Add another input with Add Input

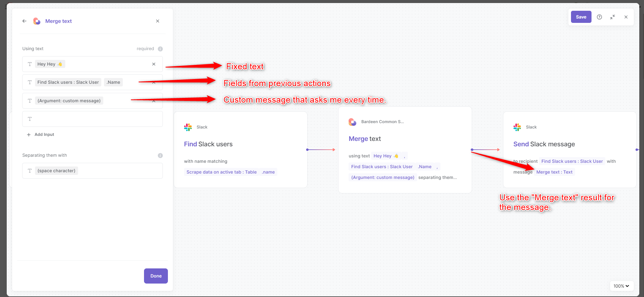pos(40,135)
